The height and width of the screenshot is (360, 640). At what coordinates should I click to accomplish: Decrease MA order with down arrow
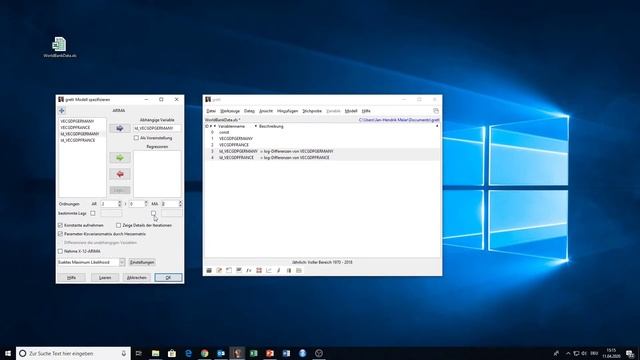point(180,205)
